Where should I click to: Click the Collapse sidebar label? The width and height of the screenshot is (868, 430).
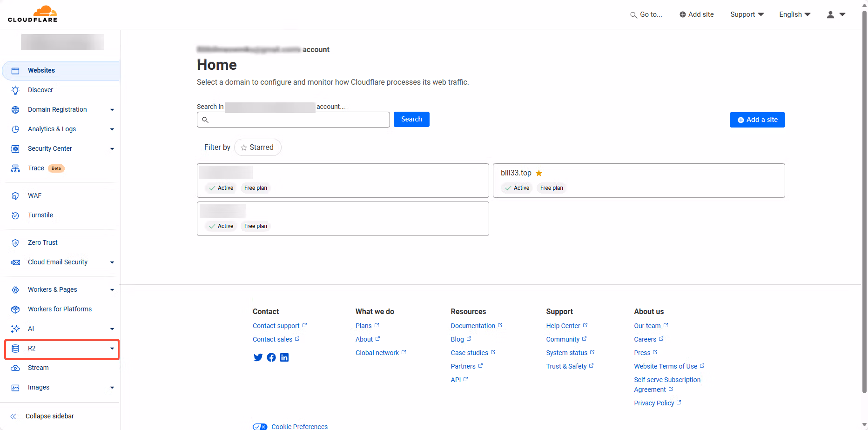coord(50,417)
